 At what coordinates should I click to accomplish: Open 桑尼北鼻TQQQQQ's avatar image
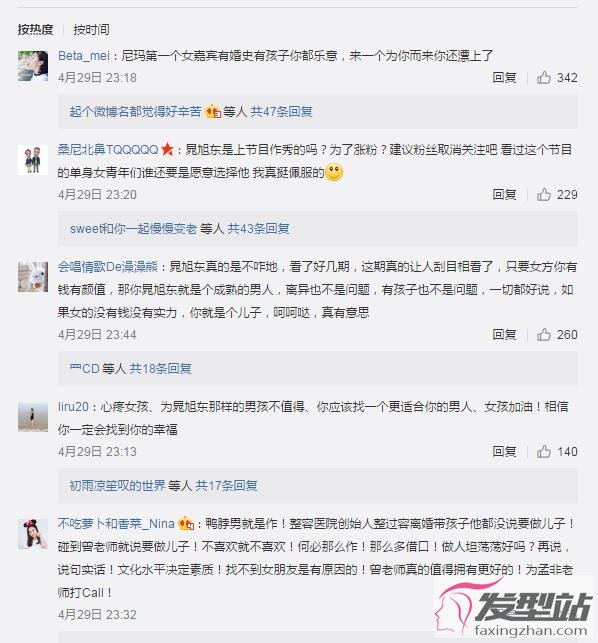[33, 160]
